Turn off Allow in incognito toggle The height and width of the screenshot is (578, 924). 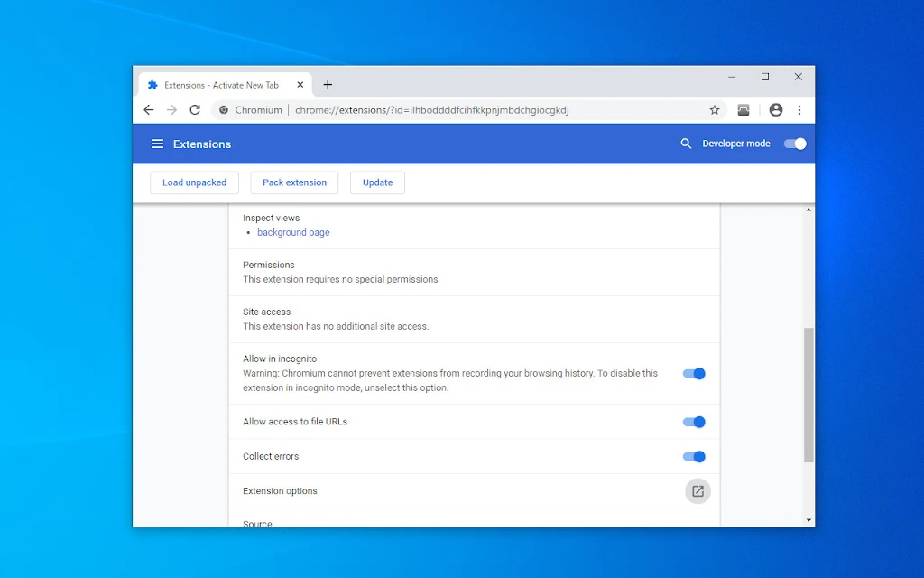pyautogui.click(x=694, y=373)
